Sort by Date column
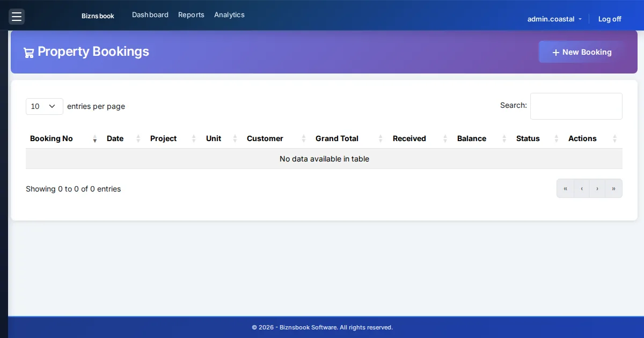644x338 pixels. point(124,138)
